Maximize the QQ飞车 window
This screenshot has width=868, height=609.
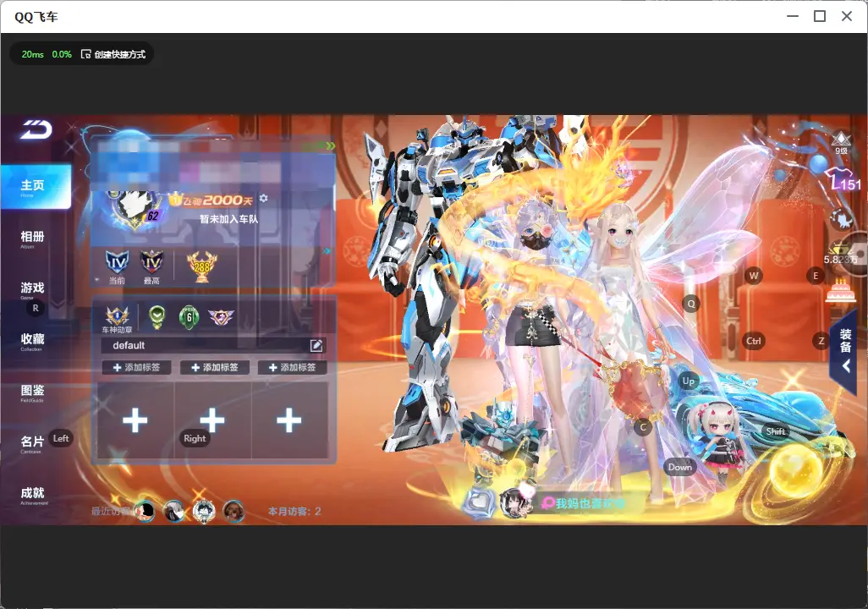tap(820, 17)
